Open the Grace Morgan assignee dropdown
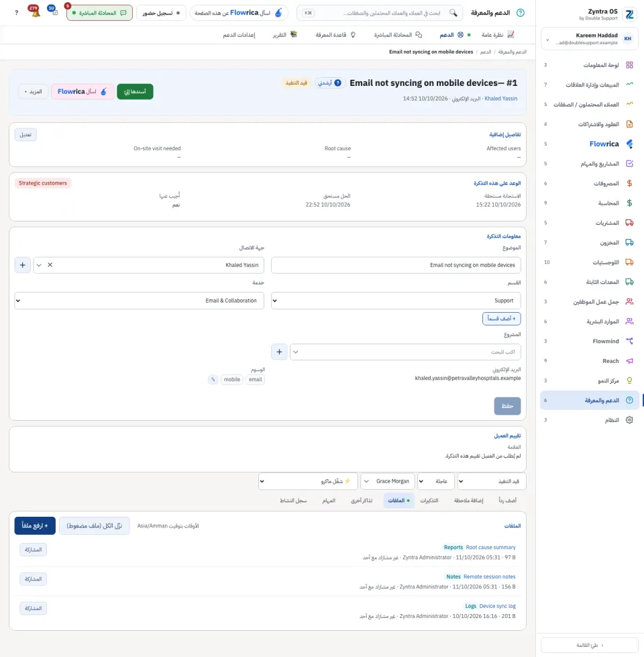 [388, 481]
